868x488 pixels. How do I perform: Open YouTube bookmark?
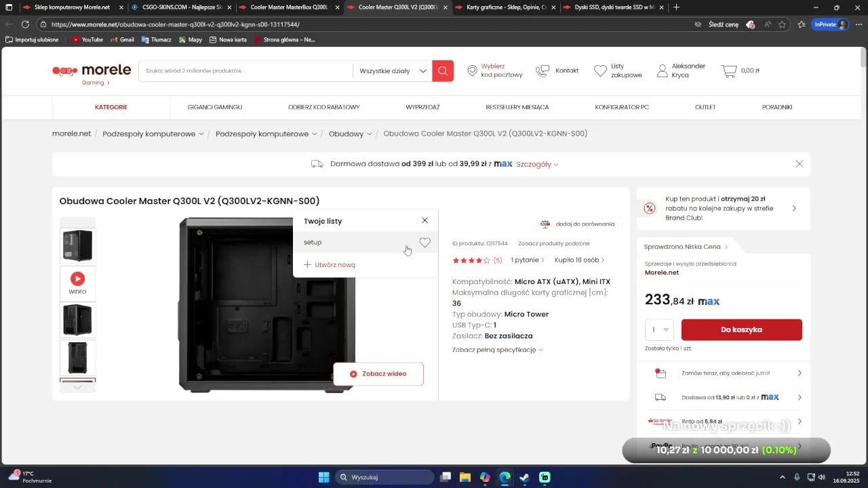[87, 39]
